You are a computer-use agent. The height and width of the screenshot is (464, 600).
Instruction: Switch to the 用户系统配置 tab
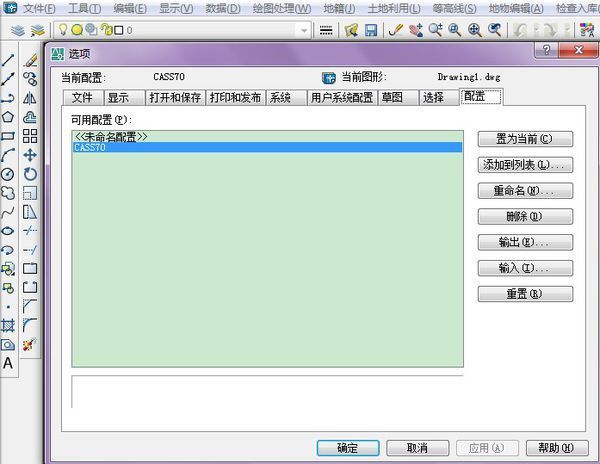pos(342,98)
